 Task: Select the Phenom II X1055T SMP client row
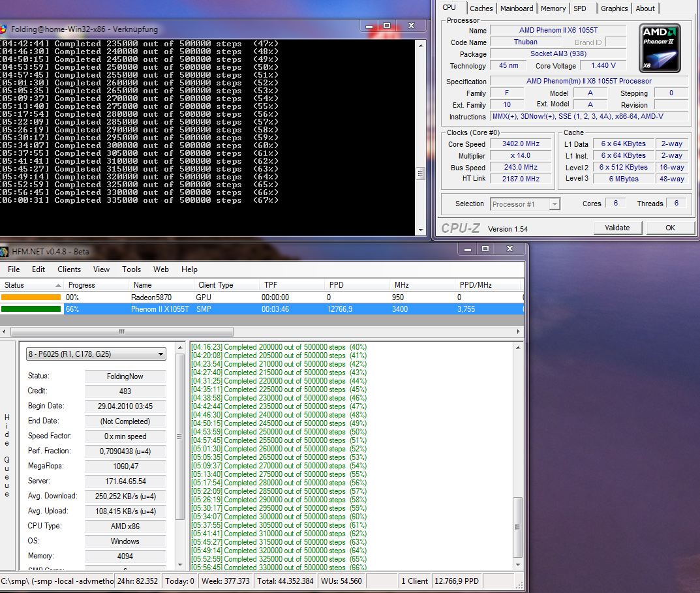[x=262, y=309]
